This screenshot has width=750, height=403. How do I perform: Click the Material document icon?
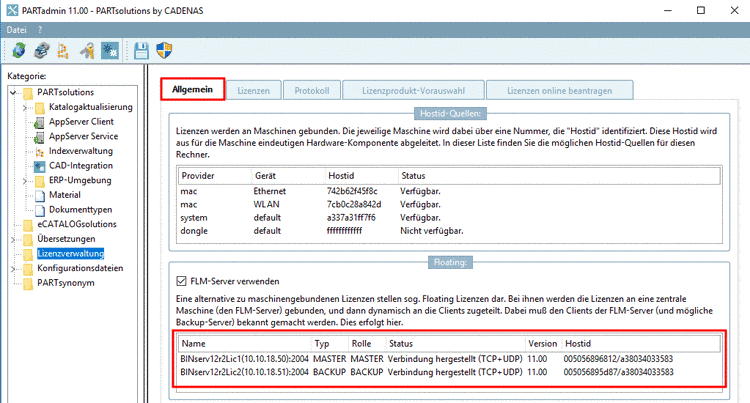point(40,196)
